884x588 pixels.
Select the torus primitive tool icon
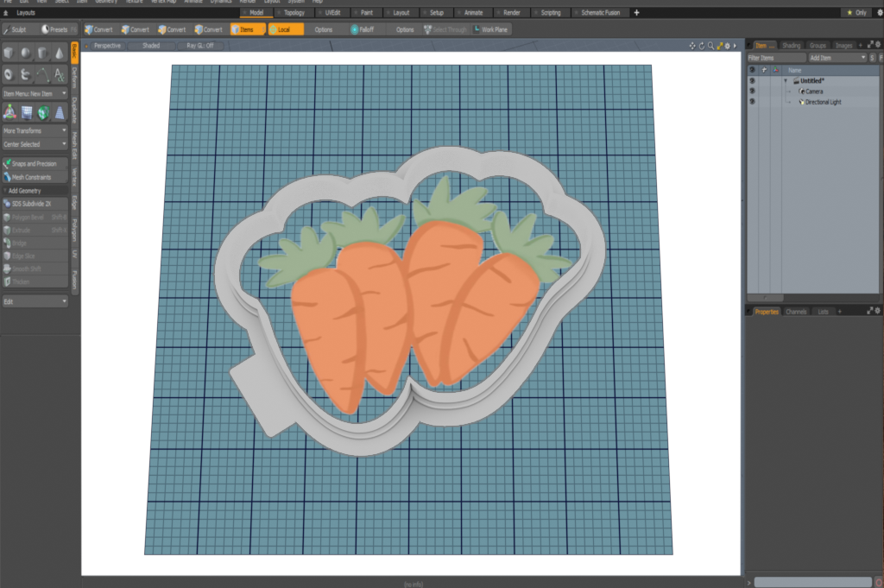point(9,74)
